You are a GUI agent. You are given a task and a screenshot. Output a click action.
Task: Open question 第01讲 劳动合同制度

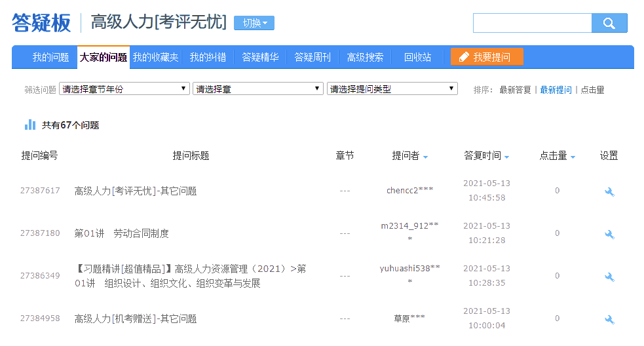[122, 233]
